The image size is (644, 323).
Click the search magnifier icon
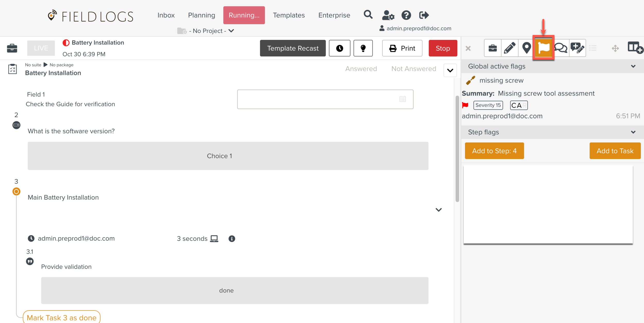[368, 15]
